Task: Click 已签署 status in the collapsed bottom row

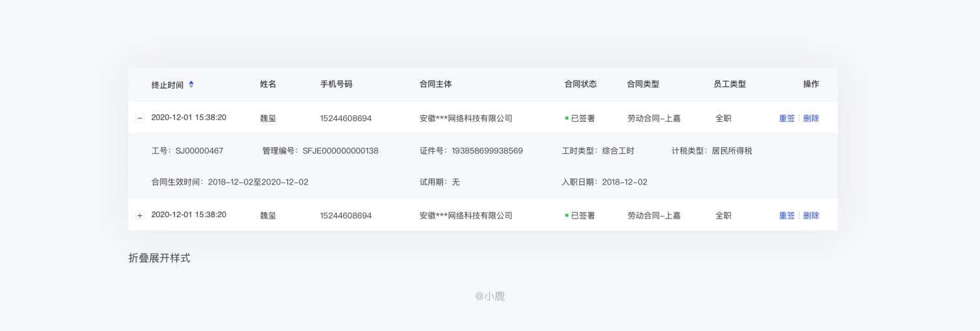Action: (580, 215)
